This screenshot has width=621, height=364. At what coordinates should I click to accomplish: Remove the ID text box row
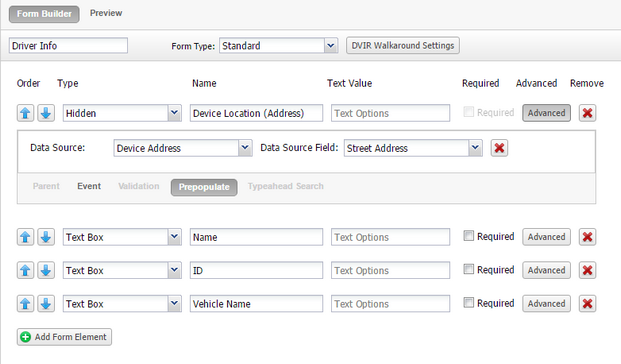587,271
